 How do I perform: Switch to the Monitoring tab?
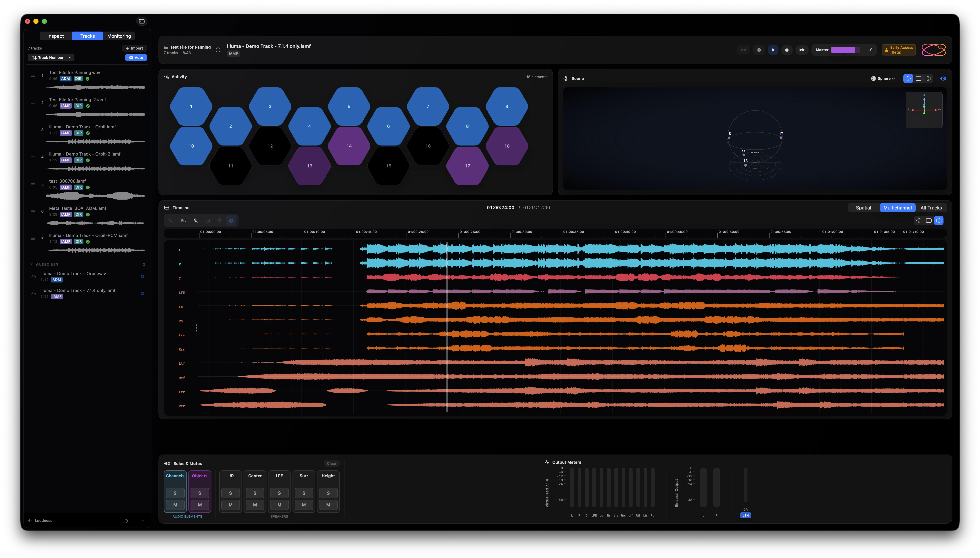[119, 36]
